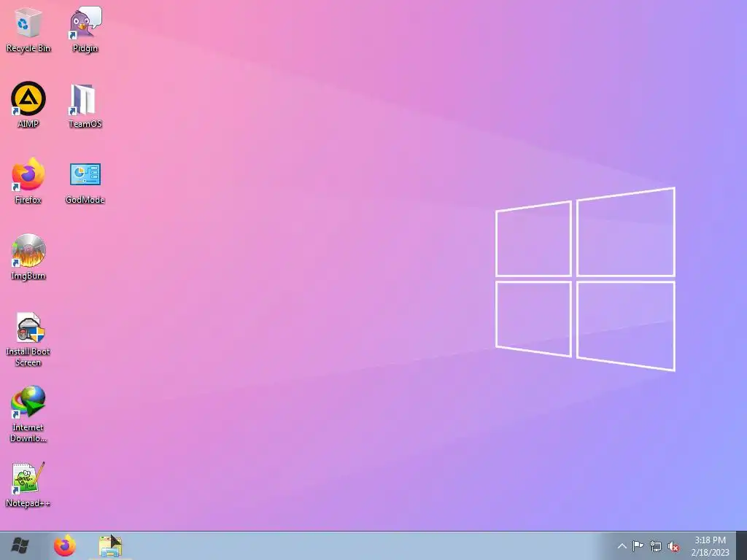Open the Pidgin shortcut icon

coord(85,29)
